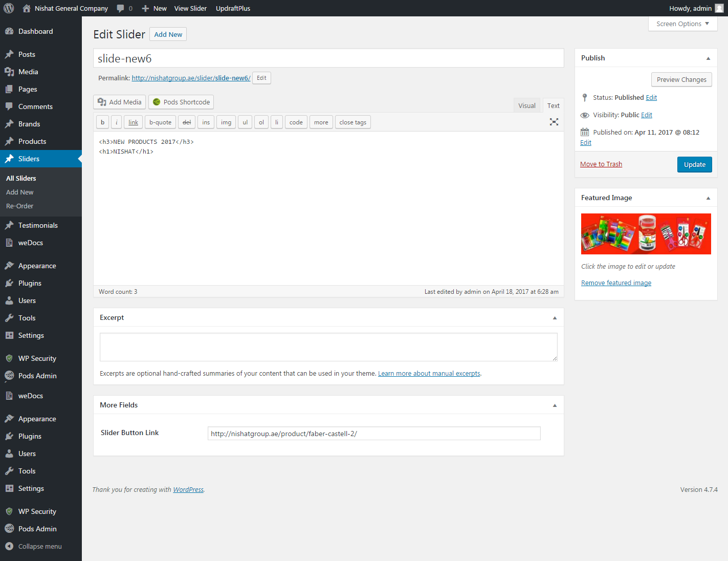Toggle distraction-free fullscreen editor mode
Screen dimensions: 728x561
554,122
